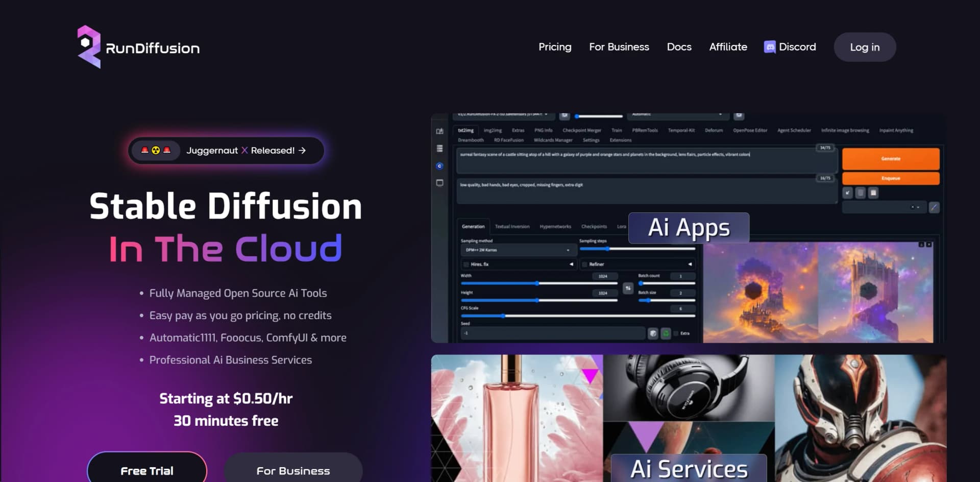
Task: Open the styles dropdown next to the pencil icon
Action: 884,207
